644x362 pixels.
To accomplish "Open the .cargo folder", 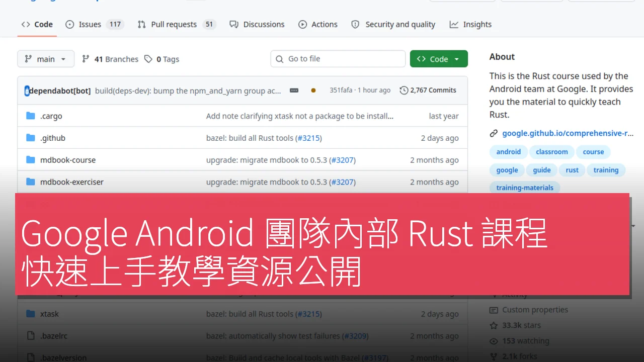I will point(51,116).
